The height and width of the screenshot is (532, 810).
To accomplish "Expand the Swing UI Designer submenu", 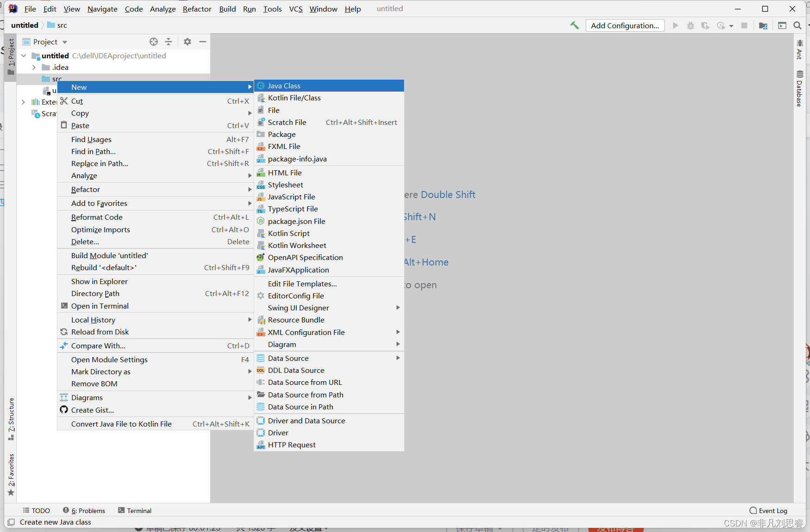I will click(329, 308).
